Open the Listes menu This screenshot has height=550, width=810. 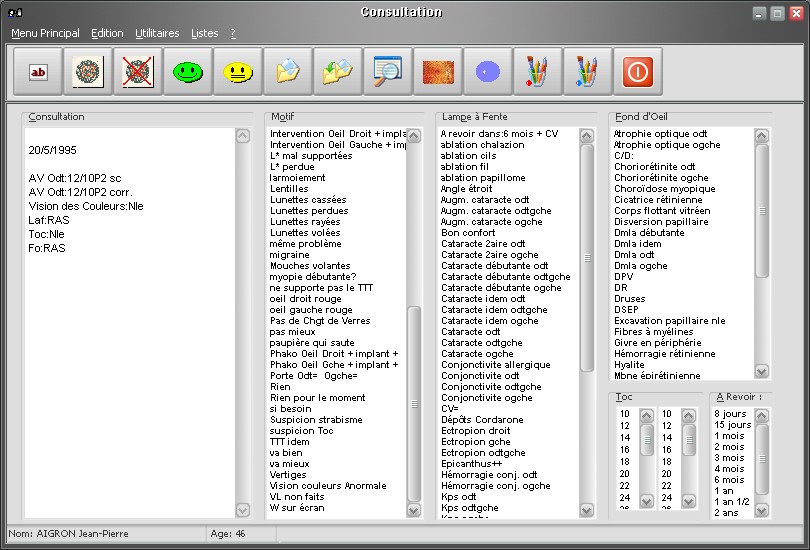click(205, 34)
